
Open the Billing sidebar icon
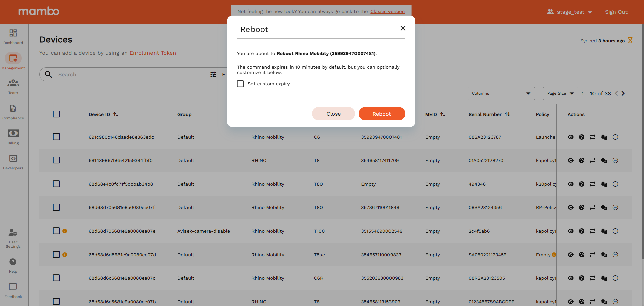tap(13, 133)
